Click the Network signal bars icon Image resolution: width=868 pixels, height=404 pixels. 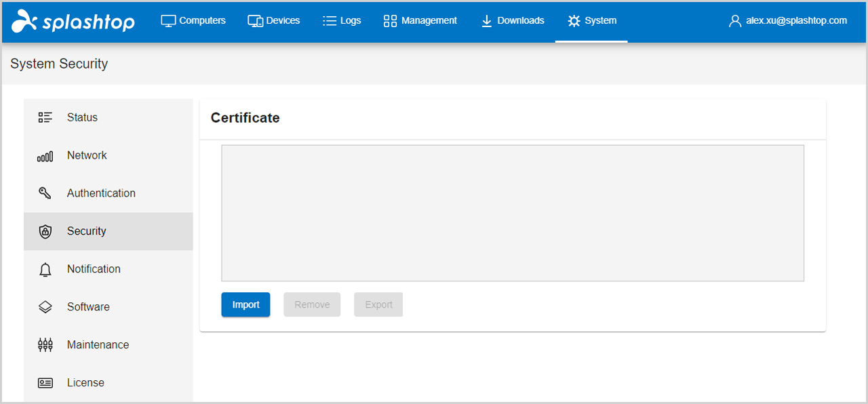pyautogui.click(x=45, y=156)
